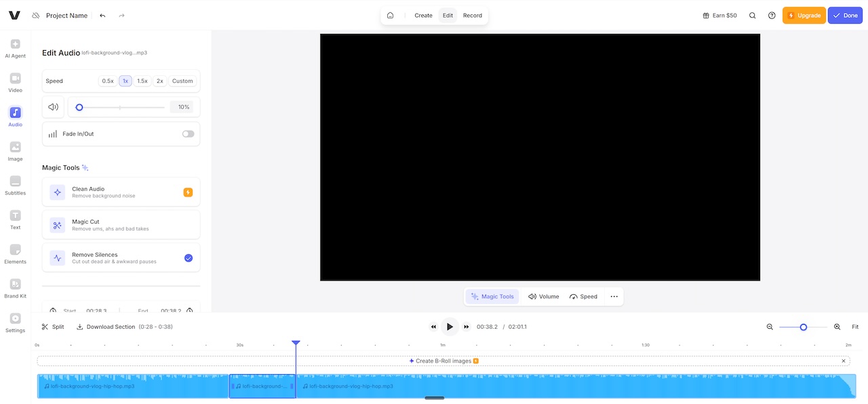Open the Speed control under the preview
The image size is (868, 404).
(x=583, y=296)
